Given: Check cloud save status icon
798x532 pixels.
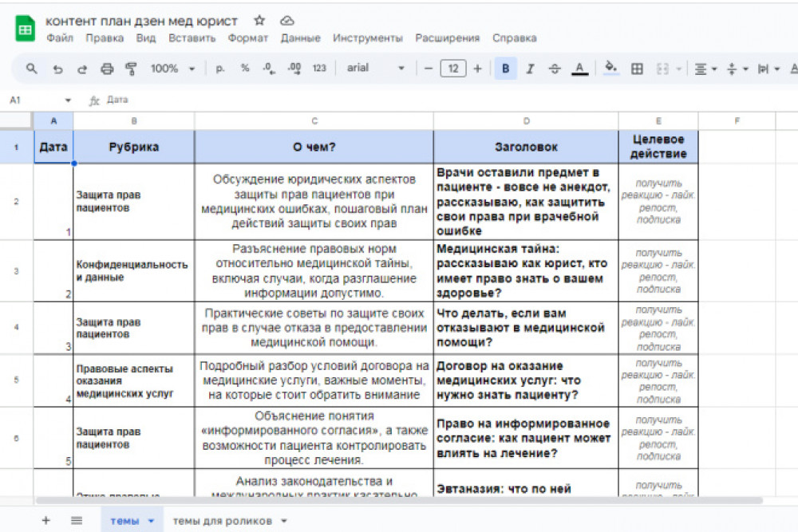Looking at the screenshot, I should (x=287, y=21).
